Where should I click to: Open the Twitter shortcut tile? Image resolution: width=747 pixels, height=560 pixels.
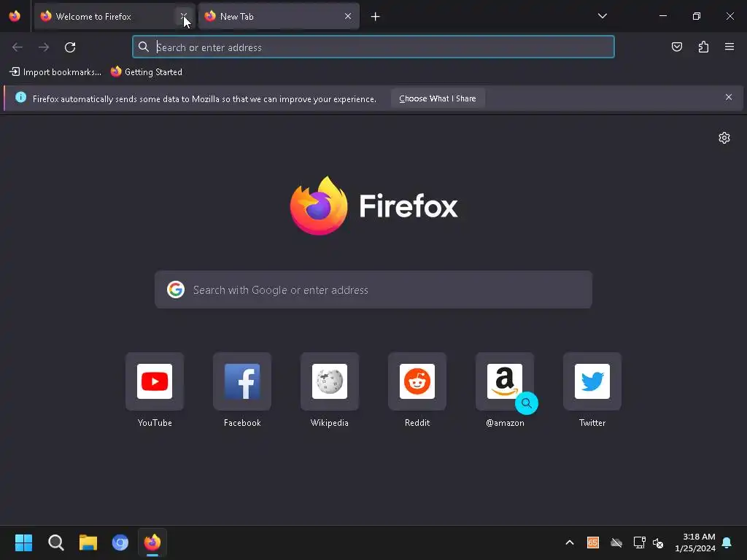[592, 381]
